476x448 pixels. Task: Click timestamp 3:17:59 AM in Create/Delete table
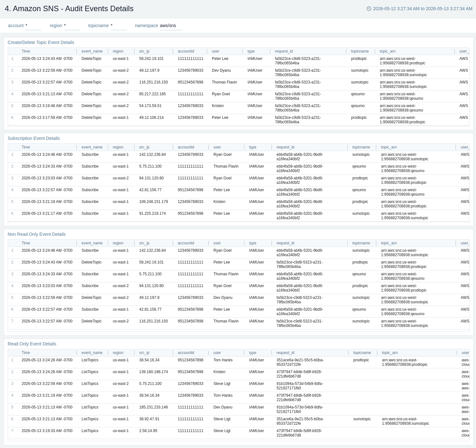[47, 118]
